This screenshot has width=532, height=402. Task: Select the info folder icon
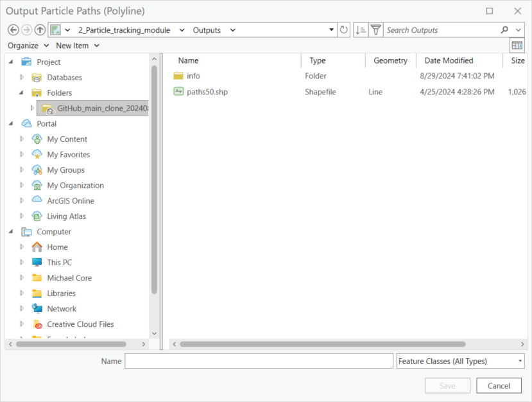point(178,76)
